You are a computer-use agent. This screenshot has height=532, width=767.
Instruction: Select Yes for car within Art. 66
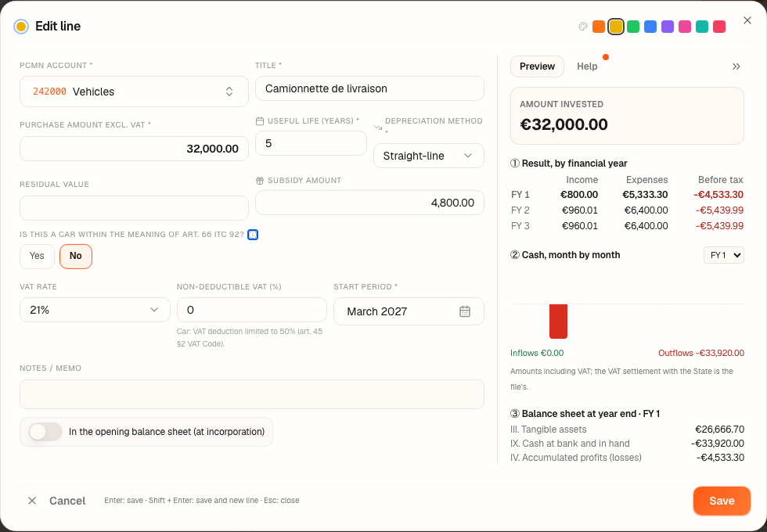(37, 257)
